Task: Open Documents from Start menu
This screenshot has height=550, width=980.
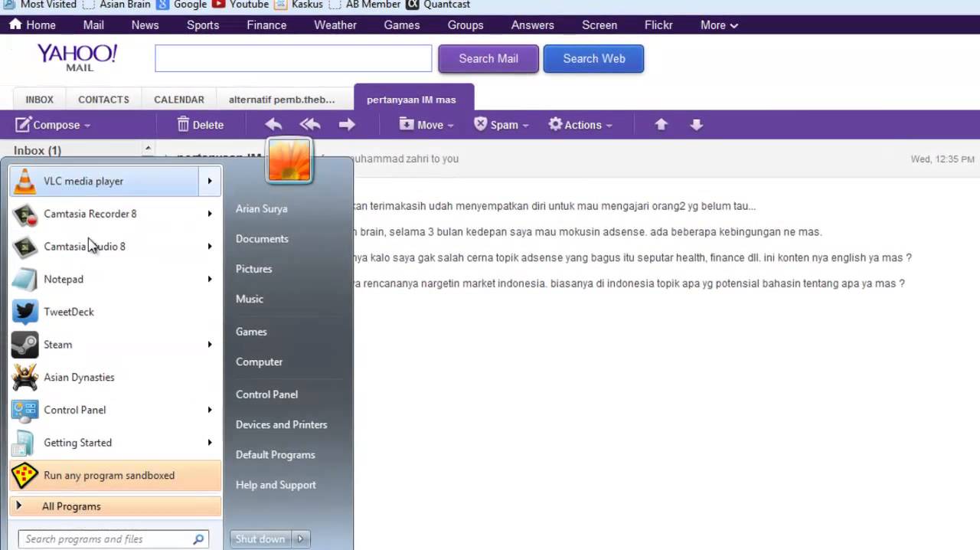Action: pos(262,239)
